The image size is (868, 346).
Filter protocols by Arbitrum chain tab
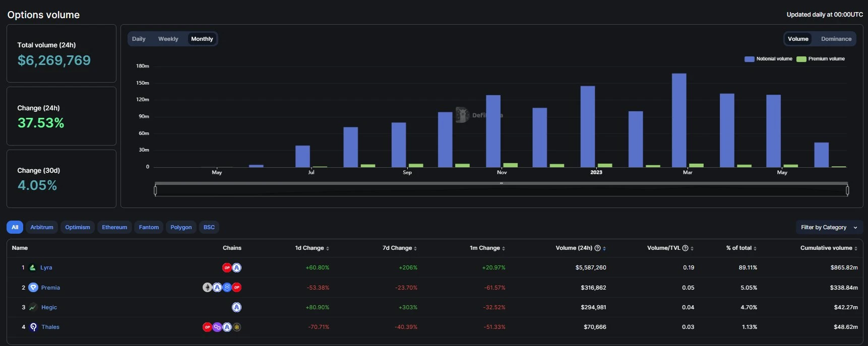[x=42, y=227]
